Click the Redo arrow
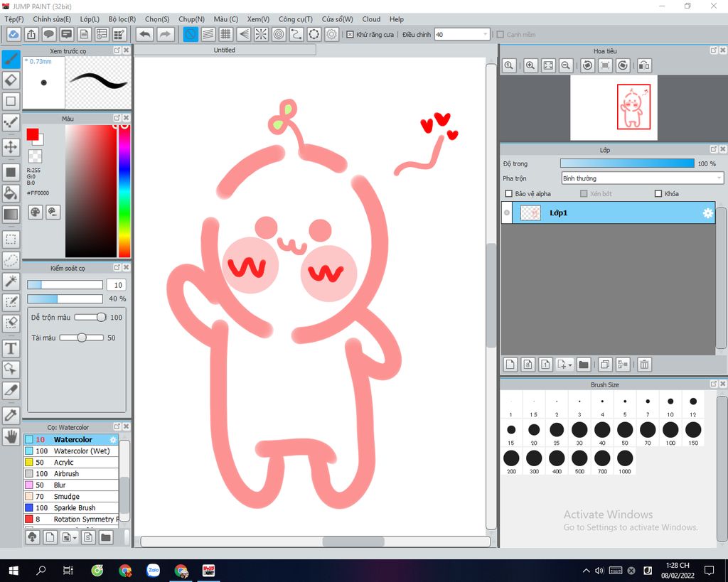The image size is (728, 582). coord(165,34)
